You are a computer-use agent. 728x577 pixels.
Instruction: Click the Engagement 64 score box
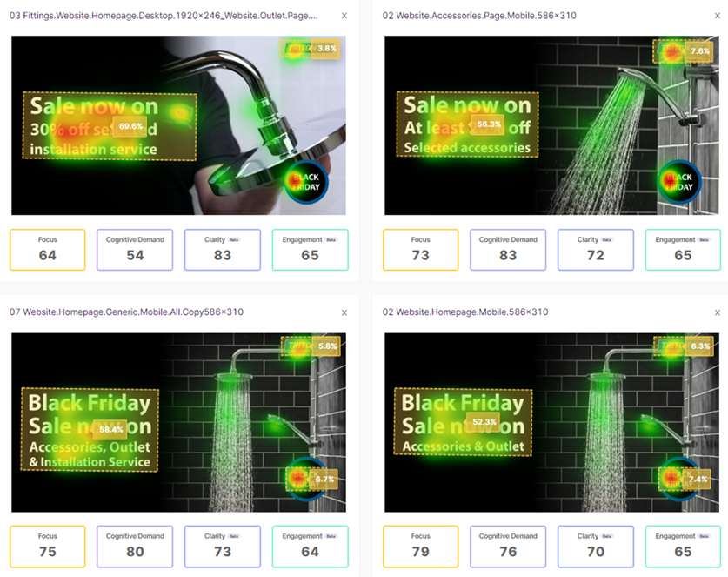(x=311, y=547)
